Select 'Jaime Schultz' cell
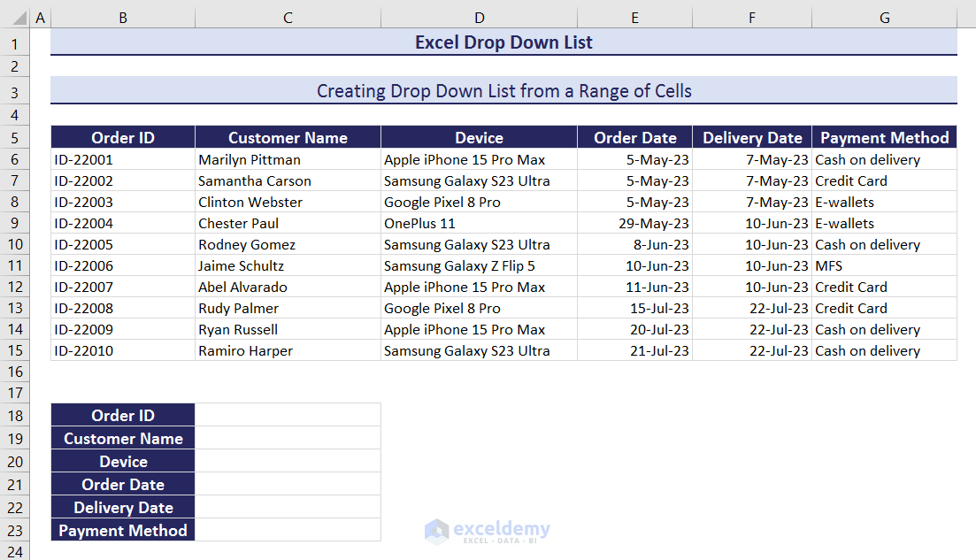 click(288, 265)
